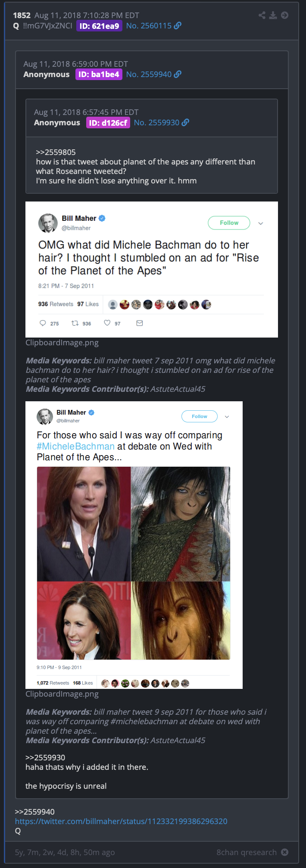
Task: Click the envelope message icon in tweet
Action: click(140, 323)
